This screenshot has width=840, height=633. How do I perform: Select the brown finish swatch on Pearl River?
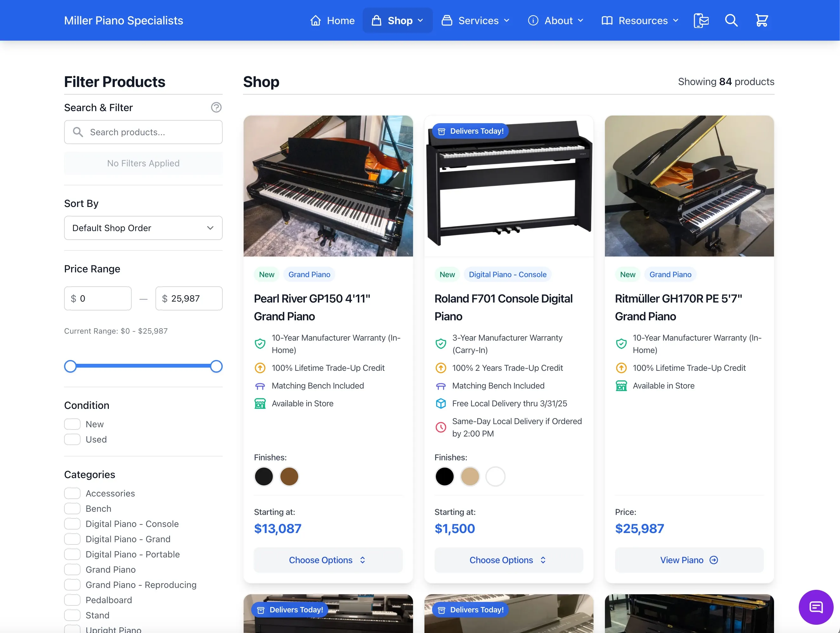[289, 476]
